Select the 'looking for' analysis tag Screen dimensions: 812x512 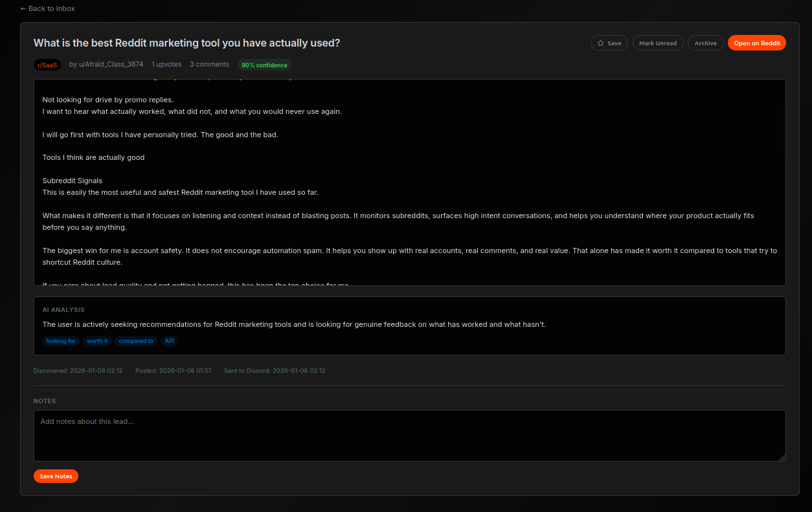tap(60, 340)
